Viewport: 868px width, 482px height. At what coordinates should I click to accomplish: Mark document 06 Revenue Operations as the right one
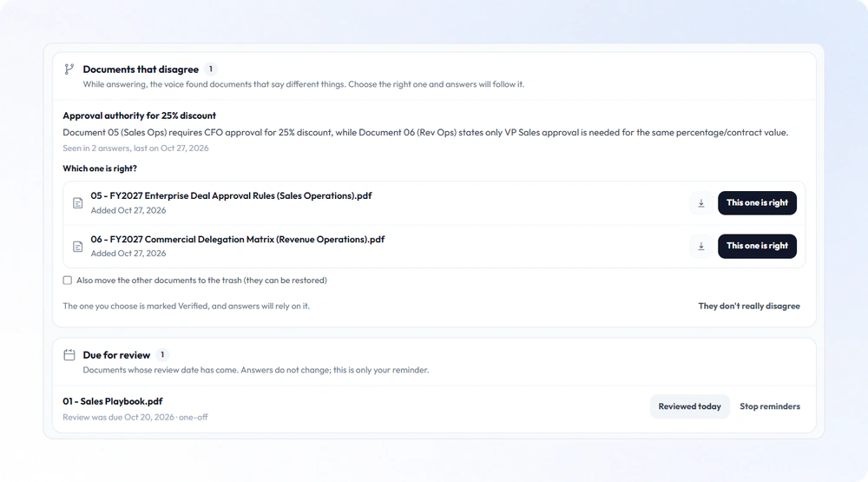tap(757, 246)
